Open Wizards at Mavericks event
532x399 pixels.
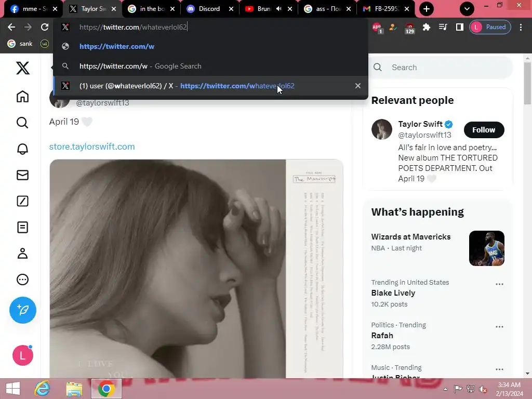click(411, 237)
